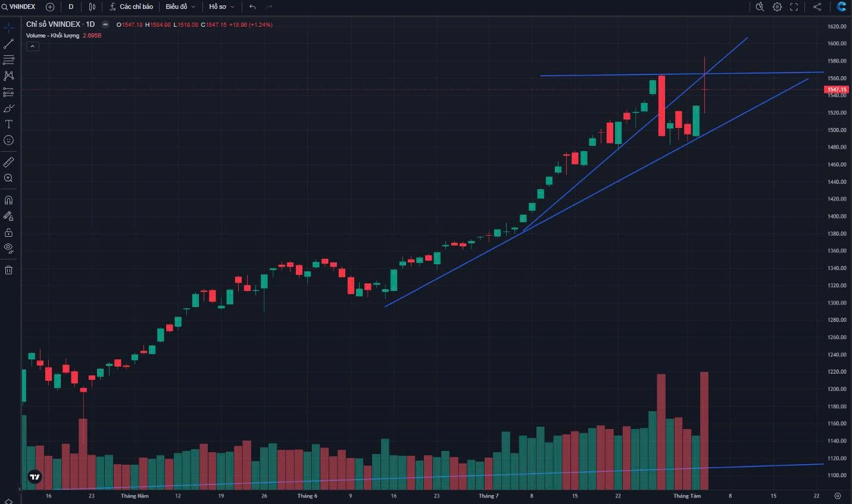Change the D timeframe interval
Screen dimensions: 852x504
[71, 7]
